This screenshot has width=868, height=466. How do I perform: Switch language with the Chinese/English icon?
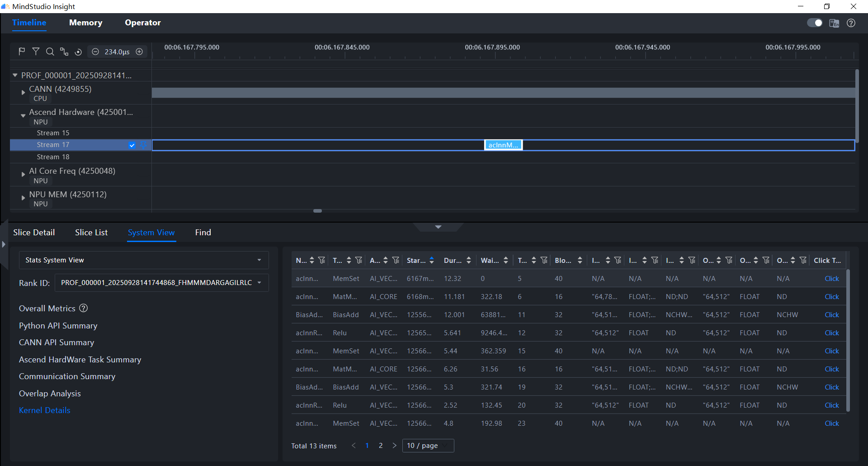click(834, 23)
